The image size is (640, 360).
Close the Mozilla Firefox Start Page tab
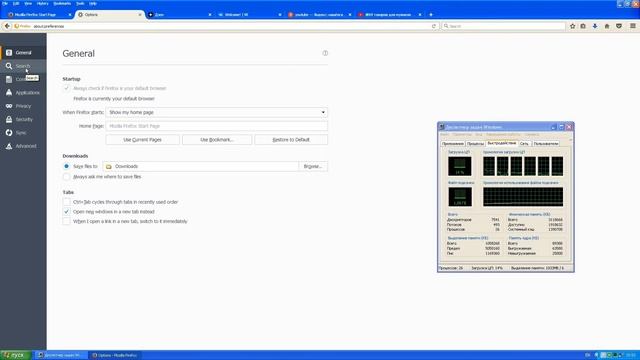[70, 15]
